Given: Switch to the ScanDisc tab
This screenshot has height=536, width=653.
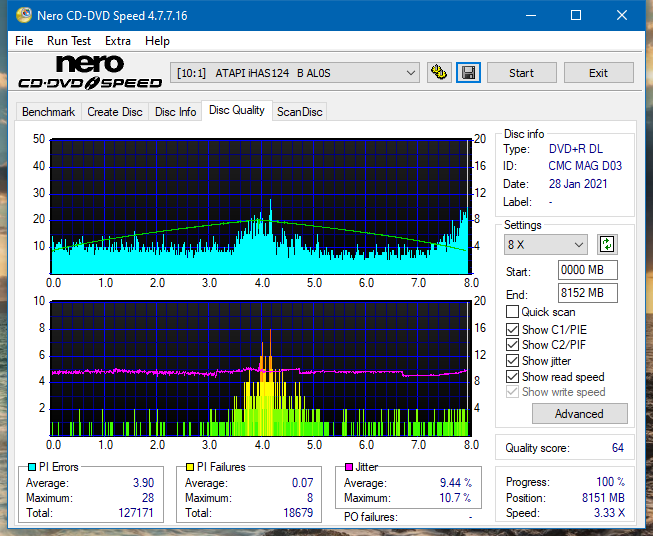Looking at the screenshot, I should click(x=299, y=112).
